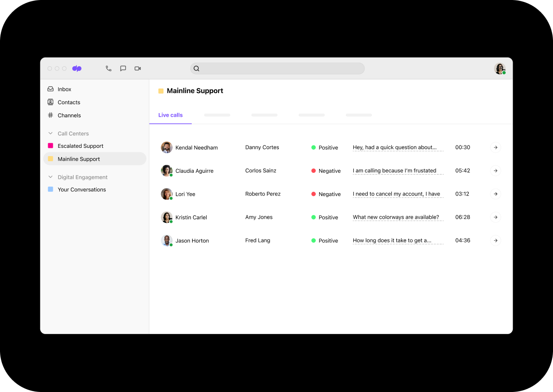
Task: Collapse the Call Centers section
Action: (x=50, y=133)
